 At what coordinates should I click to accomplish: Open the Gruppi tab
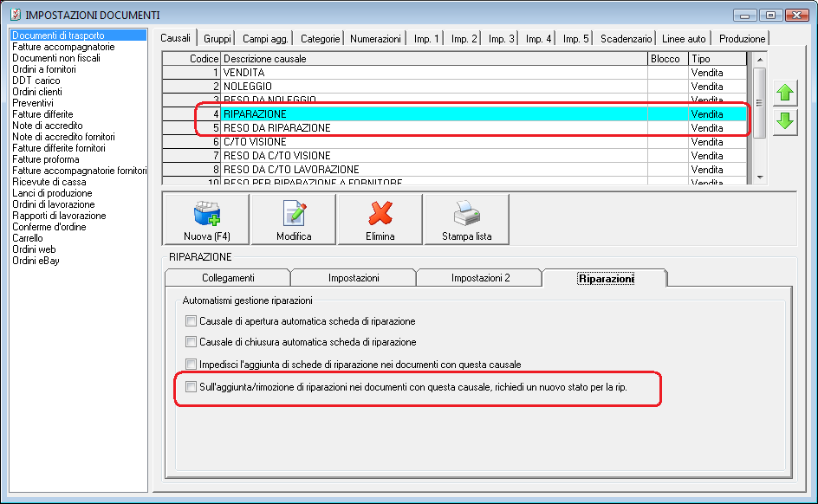point(217,39)
